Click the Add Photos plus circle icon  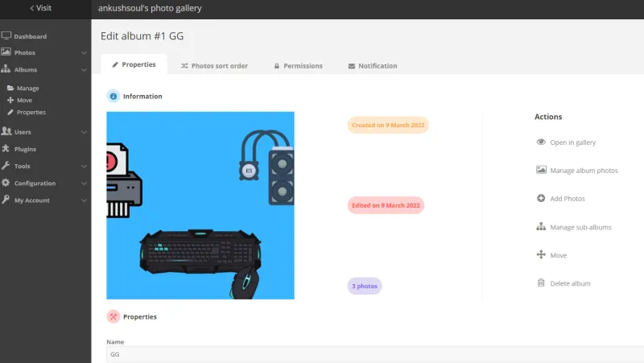[x=541, y=199]
